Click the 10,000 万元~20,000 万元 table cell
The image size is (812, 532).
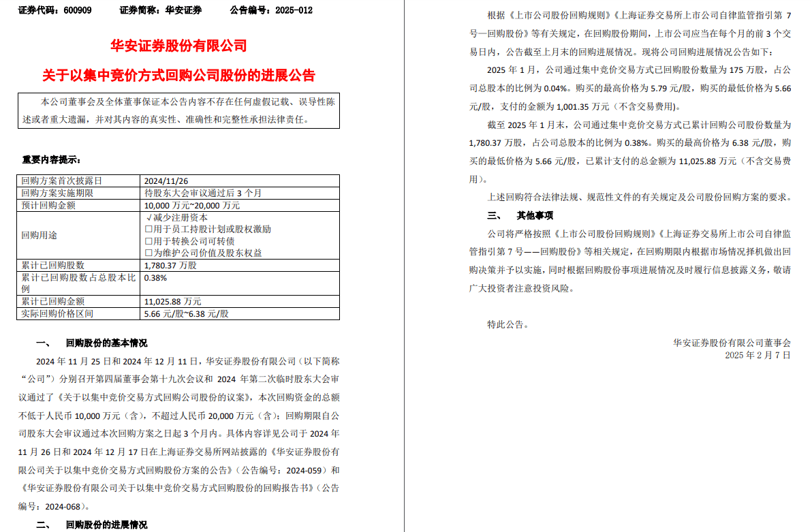pos(191,204)
